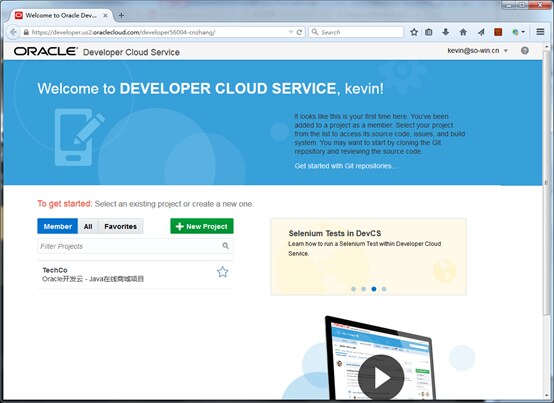The width and height of the screenshot is (554, 403).
Task: Open the help question mark icon
Action: click(x=525, y=51)
